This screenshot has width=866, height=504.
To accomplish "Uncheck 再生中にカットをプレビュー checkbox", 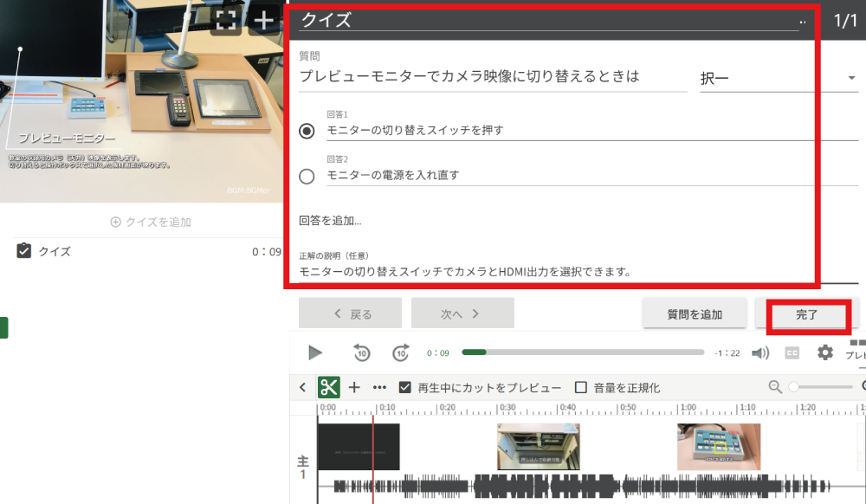I will click(405, 387).
